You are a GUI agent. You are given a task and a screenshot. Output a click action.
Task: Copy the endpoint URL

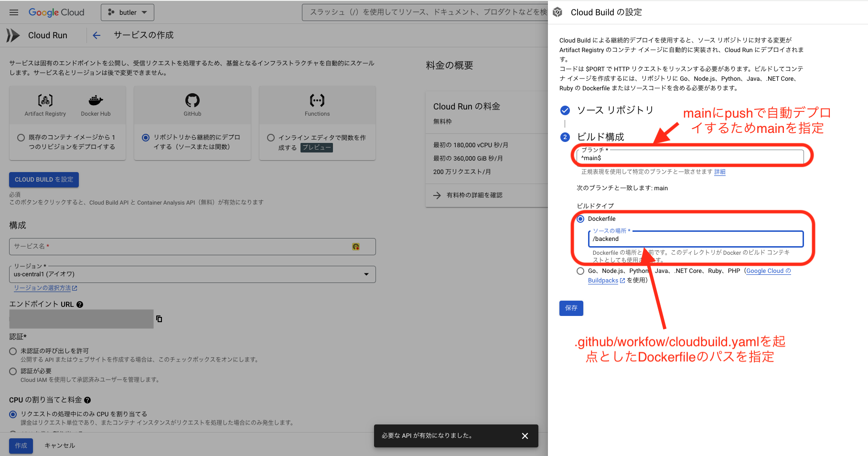(x=159, y=319)
